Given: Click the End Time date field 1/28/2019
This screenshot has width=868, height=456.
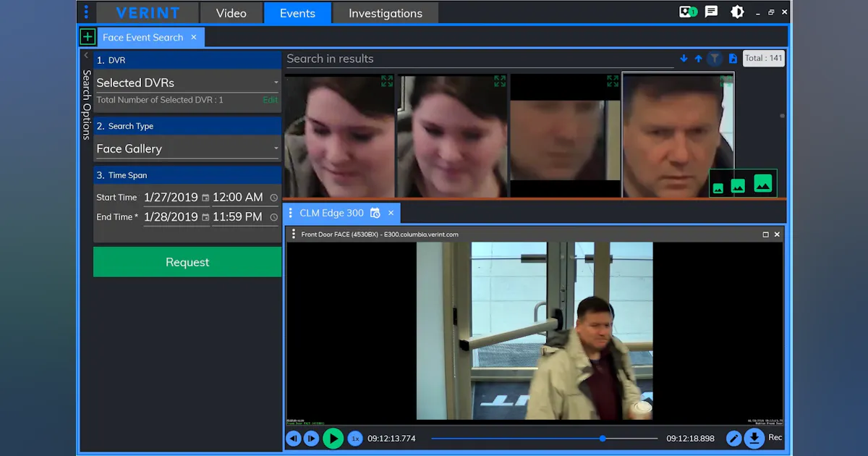Looking at the screenshot, I should click(171, 216).
